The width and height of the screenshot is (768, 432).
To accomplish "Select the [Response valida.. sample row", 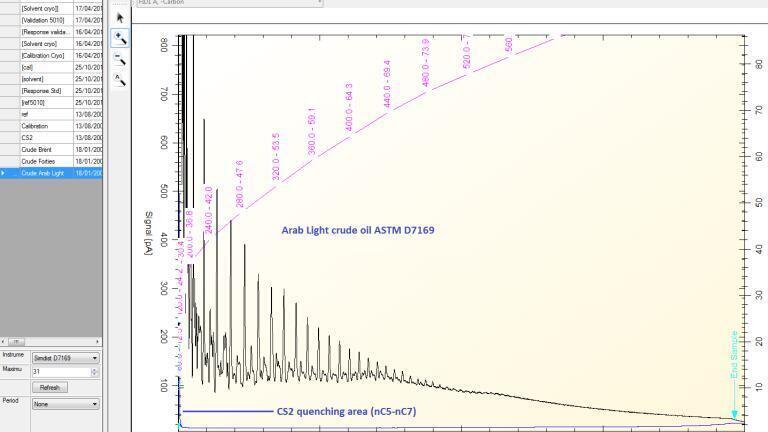I will (x=51, y=32).
